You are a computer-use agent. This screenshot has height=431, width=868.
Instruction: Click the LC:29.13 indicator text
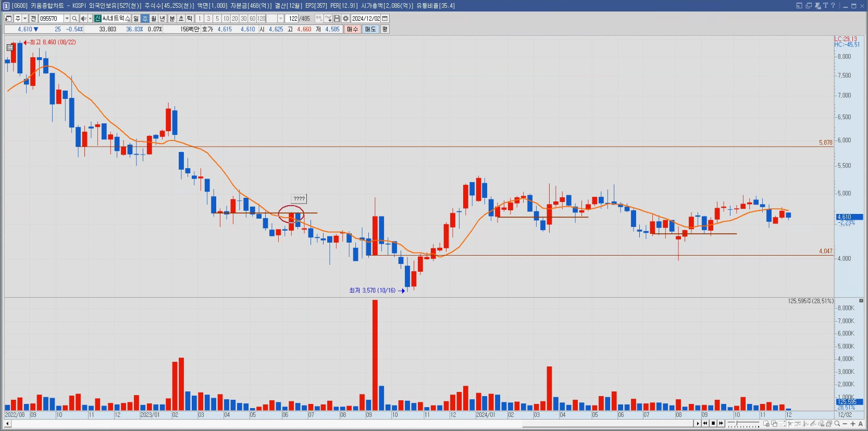click(x=846, y=39)
